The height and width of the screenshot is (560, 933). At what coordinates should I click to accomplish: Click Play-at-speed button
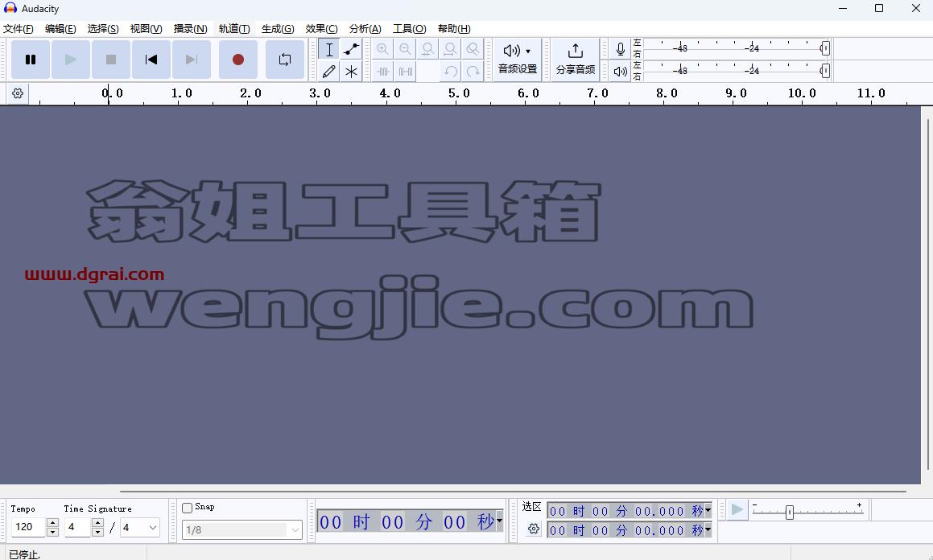[x=737, y=509]
